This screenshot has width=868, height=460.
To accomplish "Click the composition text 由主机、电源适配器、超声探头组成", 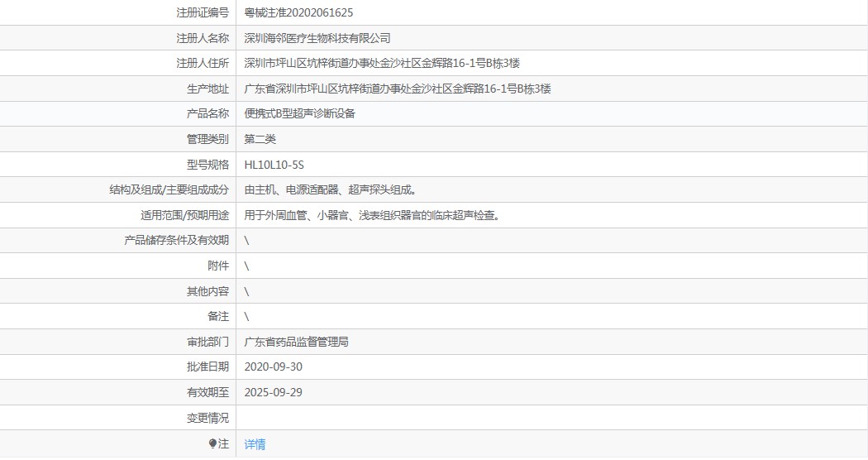I will tap(331, 189).
